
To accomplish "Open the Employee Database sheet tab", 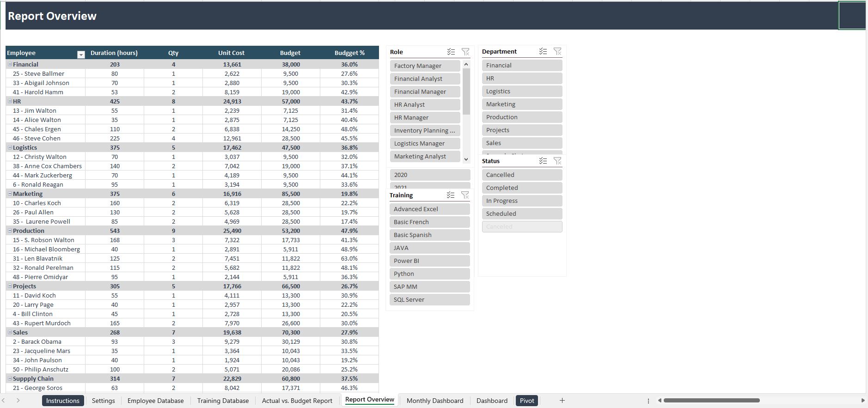I will [x=155, y=401].
